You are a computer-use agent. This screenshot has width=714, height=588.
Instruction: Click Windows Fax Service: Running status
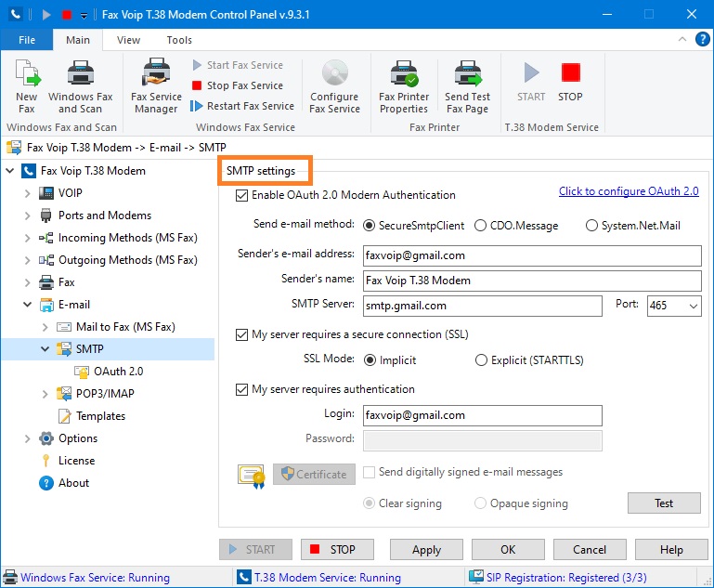95,578
